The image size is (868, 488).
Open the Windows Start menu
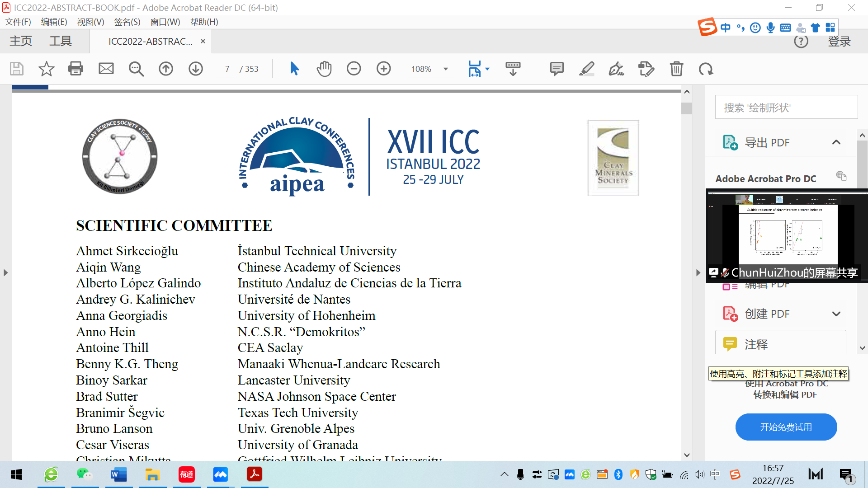pyautogui.click(x=16, y=474)
